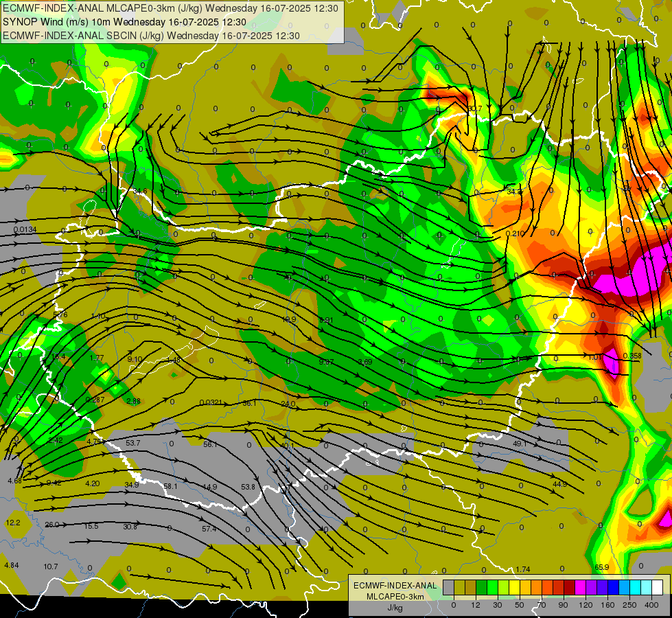Click map value 0.358
The width and height of the screenshot is (672, 618).
point(632,356)
